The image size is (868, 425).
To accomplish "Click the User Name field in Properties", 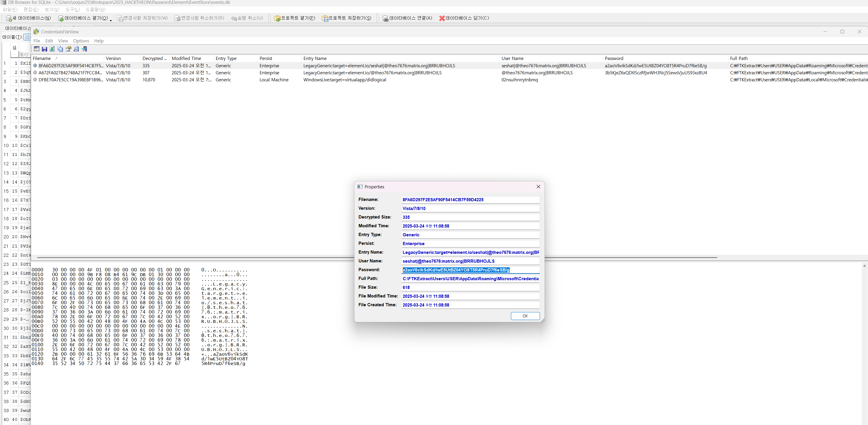I will (470, 261).
